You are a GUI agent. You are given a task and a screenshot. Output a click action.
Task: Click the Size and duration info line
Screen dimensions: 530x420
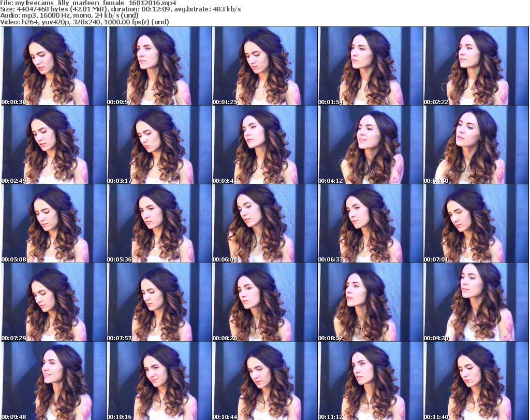point(120,9)
